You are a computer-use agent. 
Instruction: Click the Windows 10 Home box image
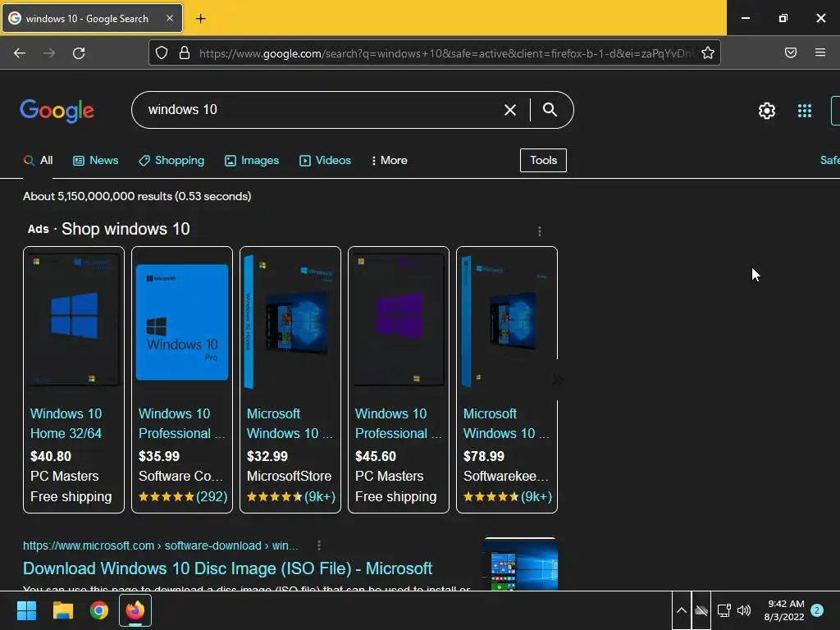coord(290,322)
